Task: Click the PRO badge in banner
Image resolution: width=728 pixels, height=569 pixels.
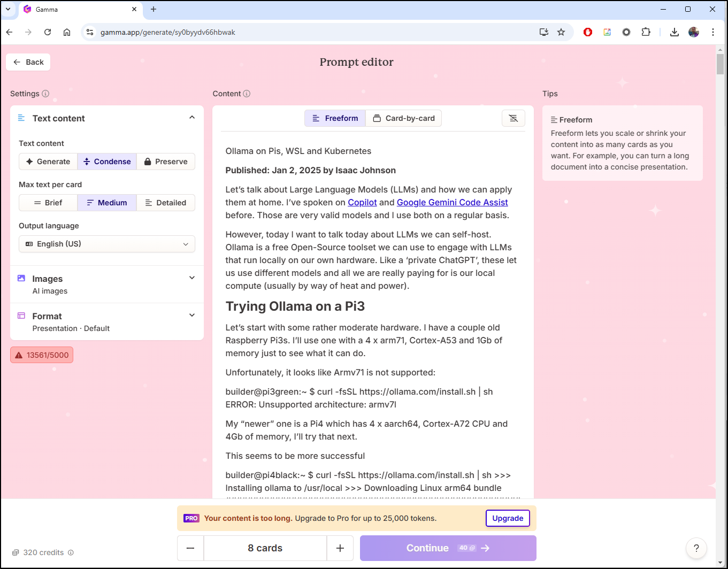Action: (x=191, y=518)
